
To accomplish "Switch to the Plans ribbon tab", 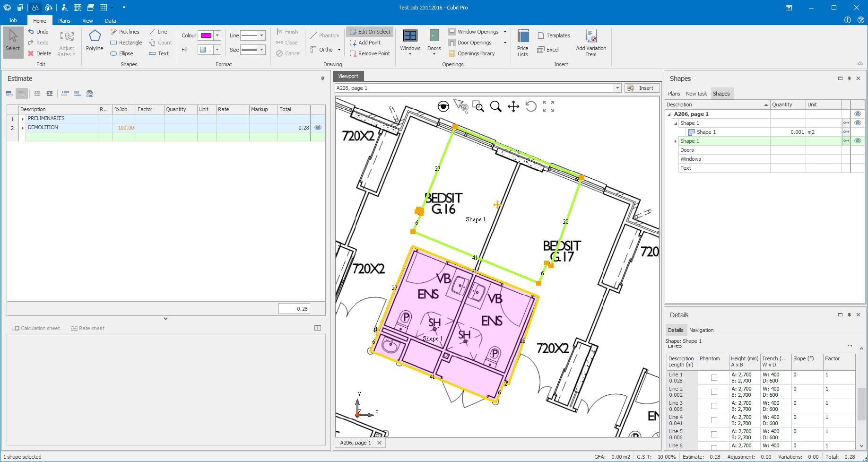I will point(64,21).
